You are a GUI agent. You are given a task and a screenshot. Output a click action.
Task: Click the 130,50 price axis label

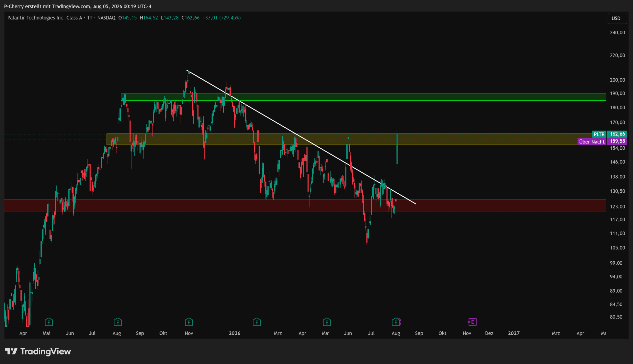coord(617,191)
